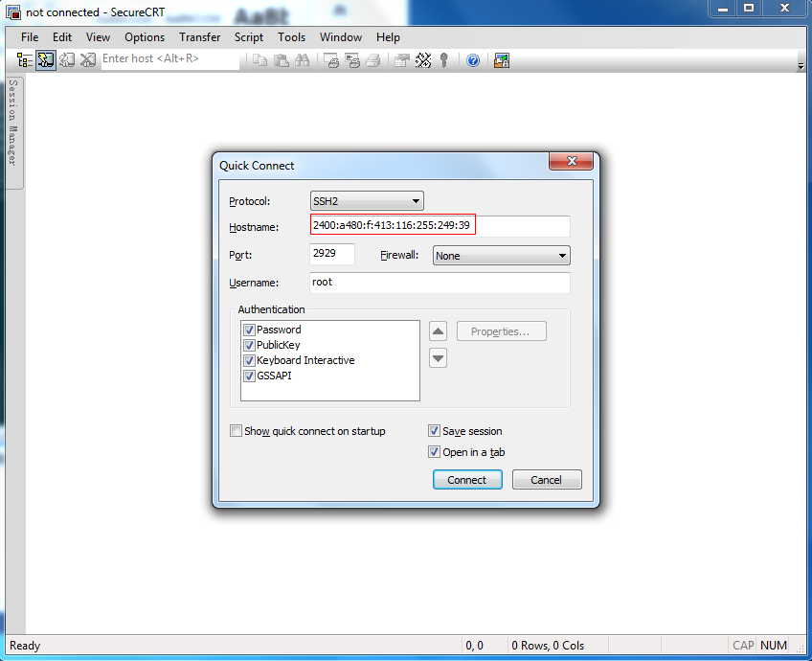Expand the Protocol SSH2 dropdown
The image size is (812, 661).
tap(367, 201)
